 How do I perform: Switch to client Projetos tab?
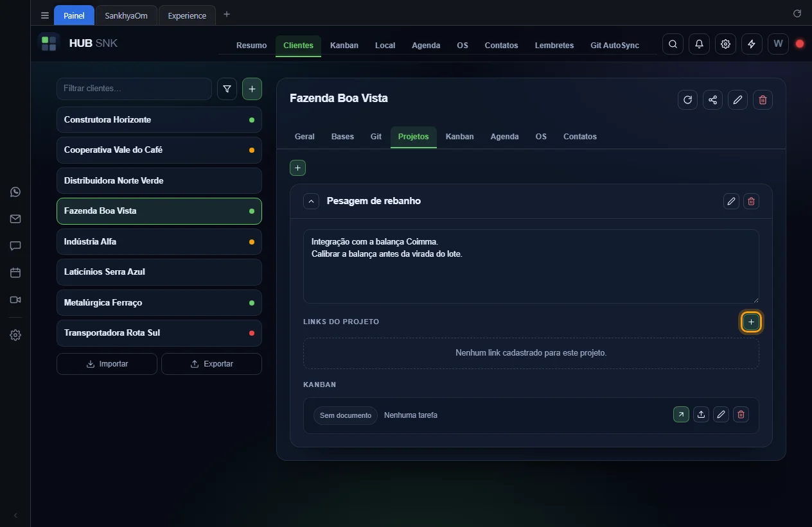click(413, 137)
